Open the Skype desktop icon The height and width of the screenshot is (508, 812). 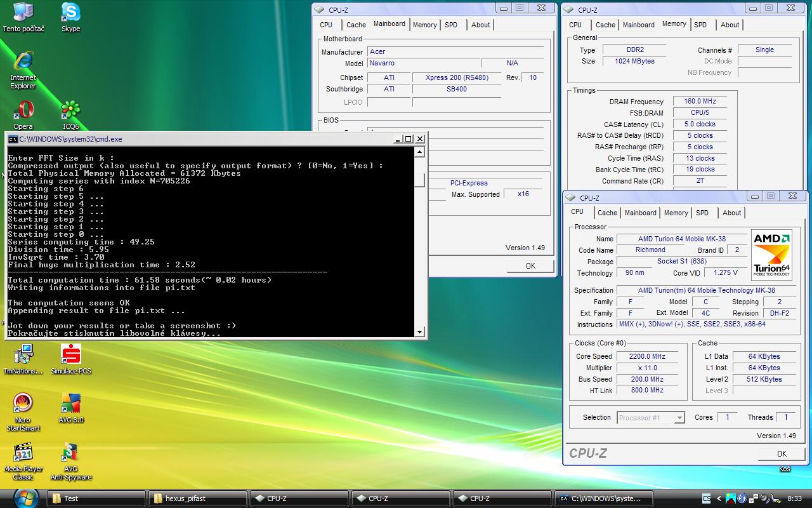coord(70,17)
